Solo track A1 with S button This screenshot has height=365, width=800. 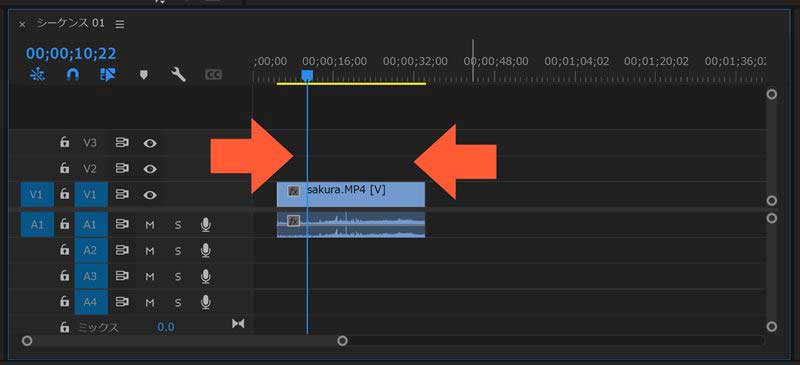pos(178,225)
